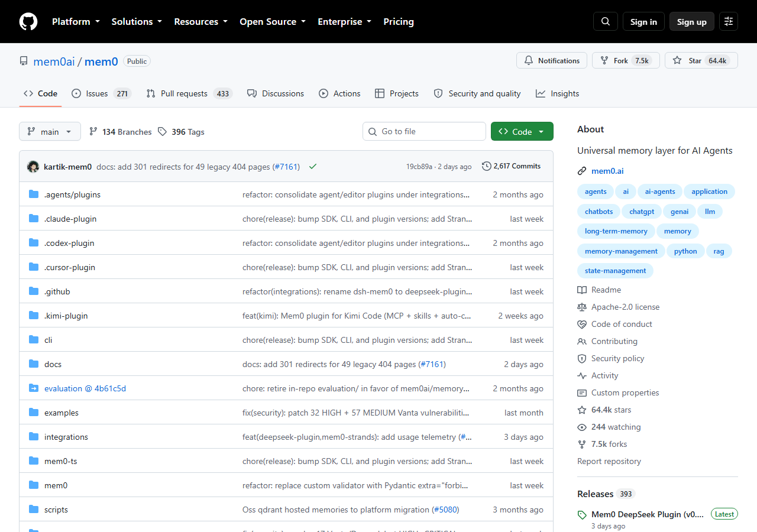Click the .agents/plugins folder icon
The width and height of the screenshot is (757, 532).
tap(34, 194)
